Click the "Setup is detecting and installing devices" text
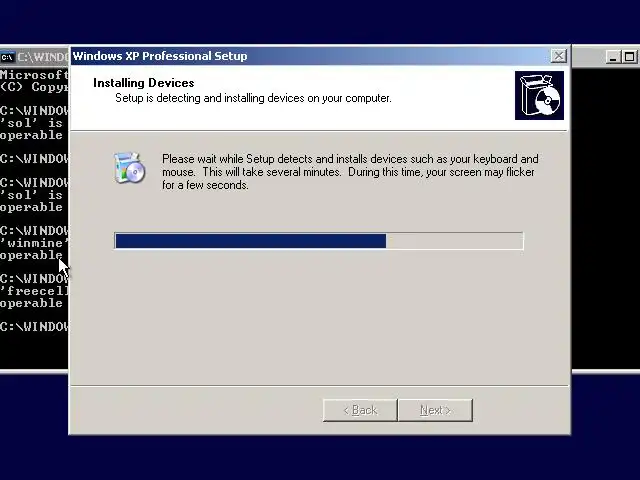The width and height of the screenshot is (640, 480). pyautogui.click(x=253, y=98)
